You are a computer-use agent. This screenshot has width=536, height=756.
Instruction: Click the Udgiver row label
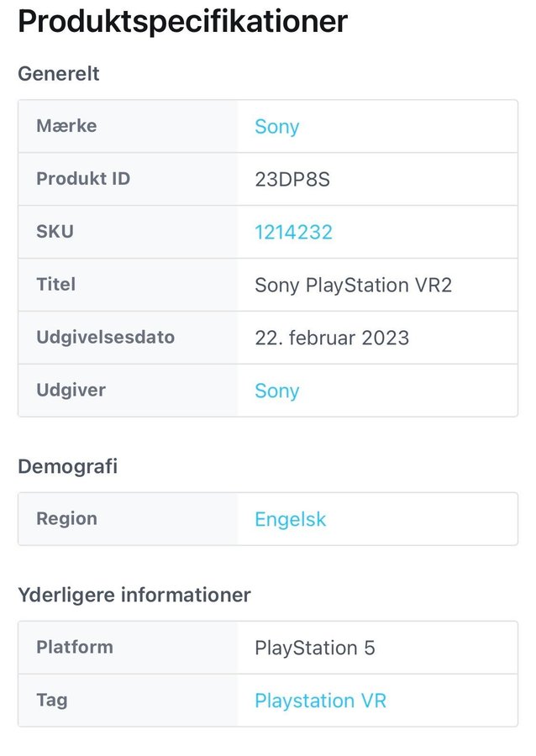tap(71, 391)
